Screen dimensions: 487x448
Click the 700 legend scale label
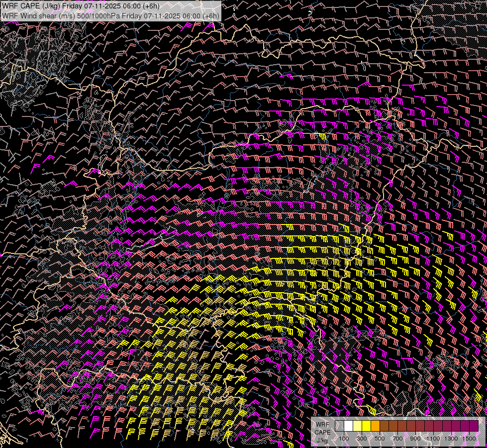(x=397, y=439)
